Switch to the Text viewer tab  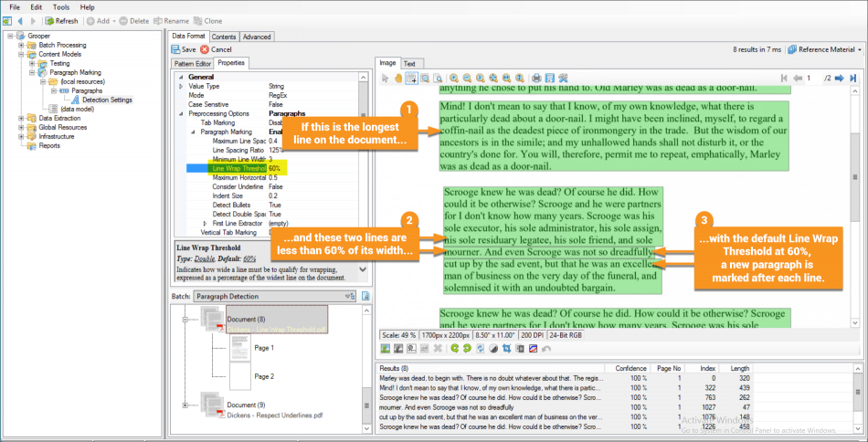coord(409,63)
